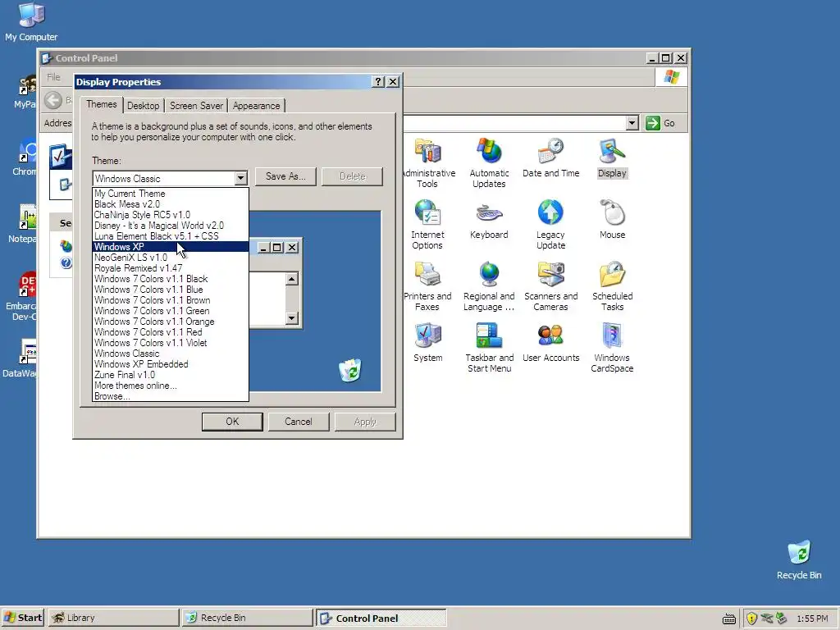Collapse the Theme combo box arrow

click(240, 178)
